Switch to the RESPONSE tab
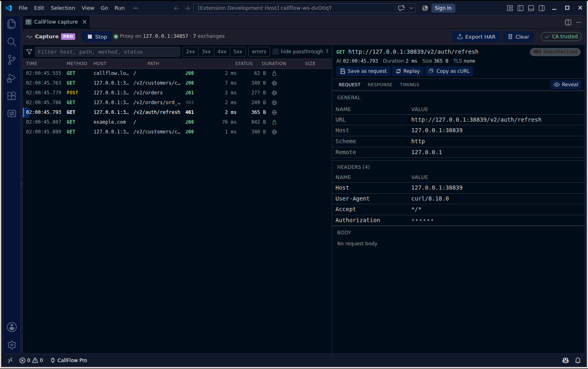Image resolution: width=588 pixels, height=369 pixels. pos(380,85)
